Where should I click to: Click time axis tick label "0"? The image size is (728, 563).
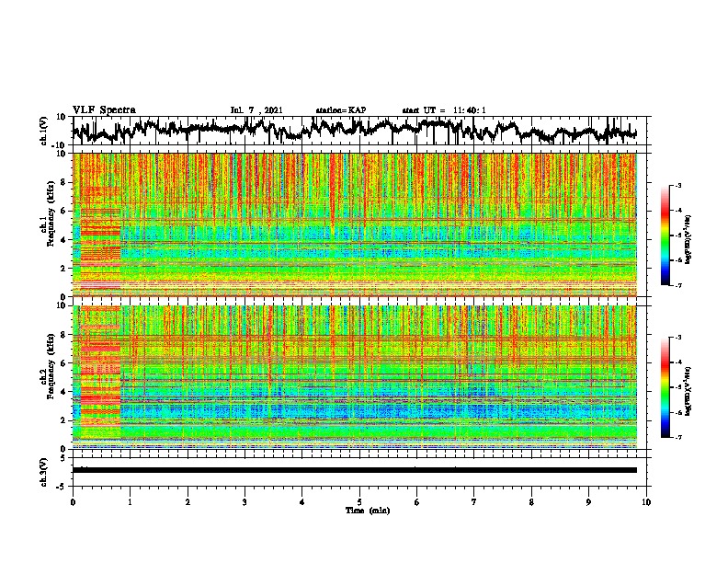[73, 502]
